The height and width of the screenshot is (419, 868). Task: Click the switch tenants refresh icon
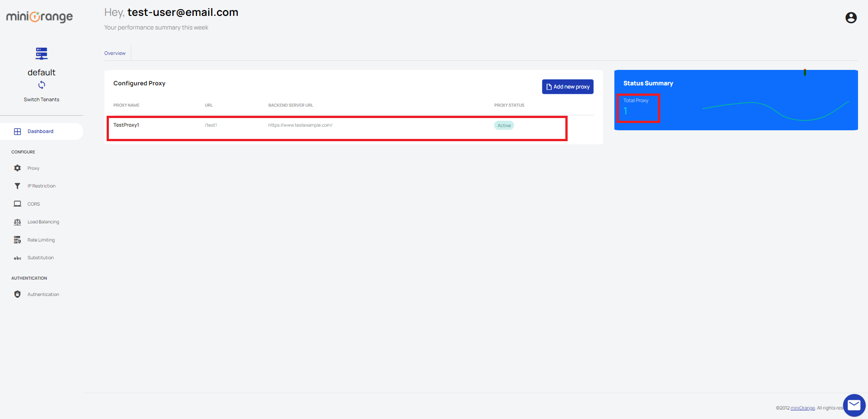(x=41, y=85)
